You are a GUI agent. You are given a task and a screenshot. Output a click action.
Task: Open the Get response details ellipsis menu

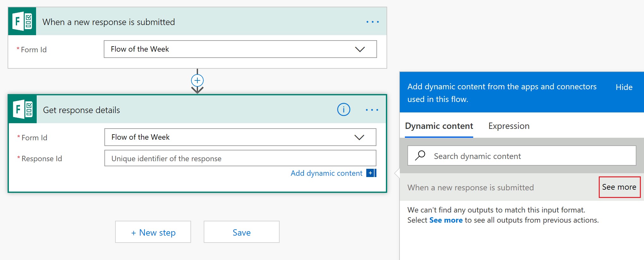tap(372, 110)
